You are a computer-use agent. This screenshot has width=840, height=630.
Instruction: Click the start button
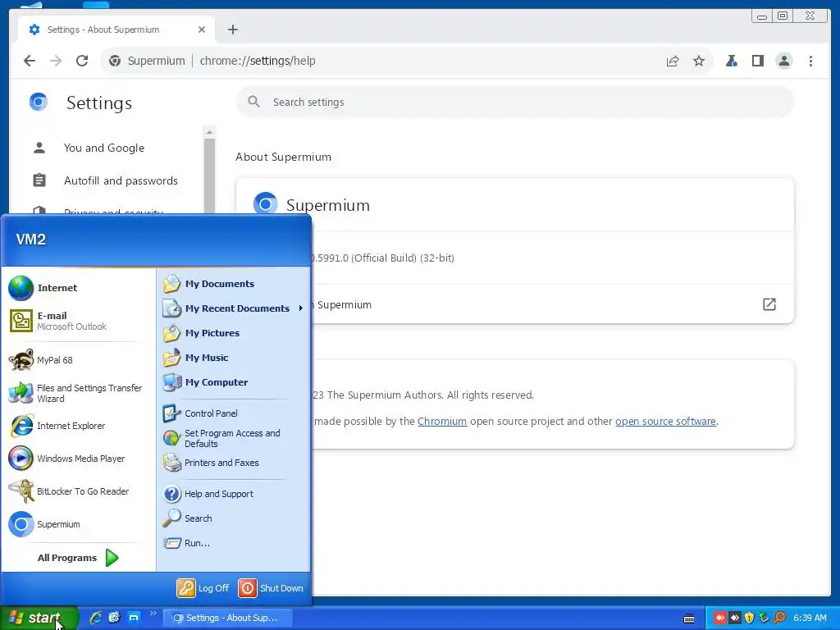pos(39,618)
